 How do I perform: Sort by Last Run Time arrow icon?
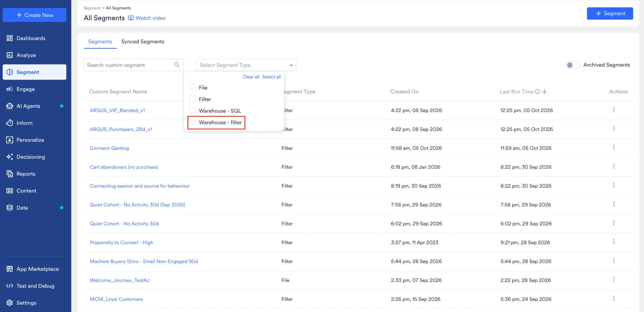pos(545,92)
